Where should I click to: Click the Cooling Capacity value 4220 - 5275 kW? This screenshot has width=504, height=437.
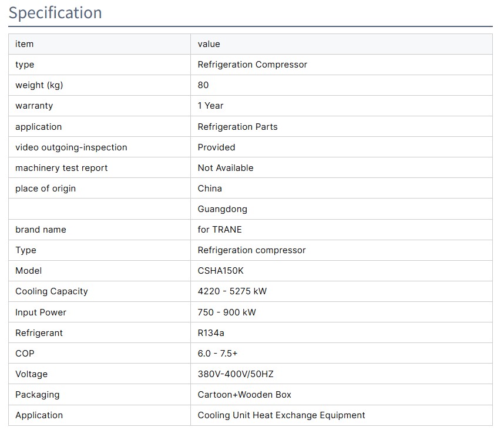pos(232,291)
